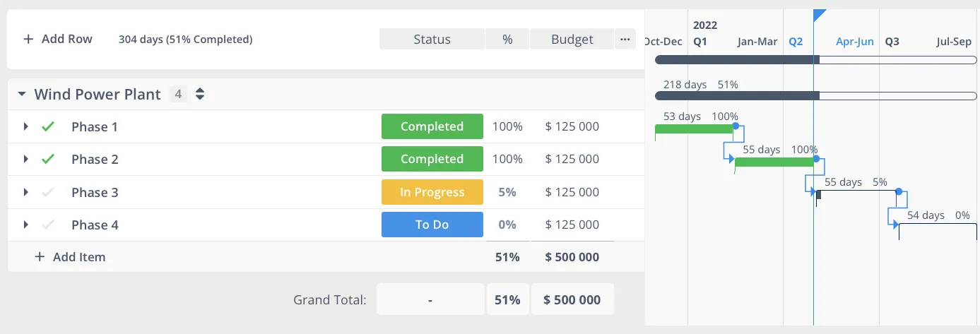This screenshot has width=980, height=334.
Task: Click the Status column header
Action: tap(432, 40)
